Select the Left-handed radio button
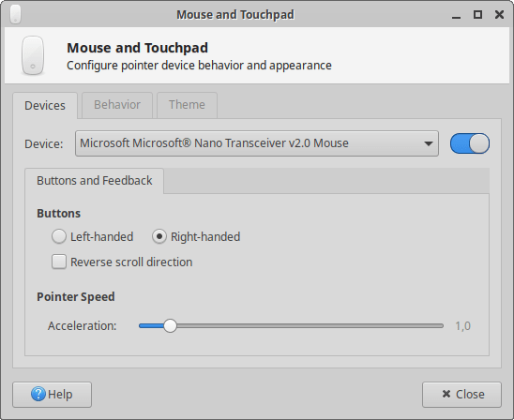Screen dimensions: 514x420 (x=59, y=236)
